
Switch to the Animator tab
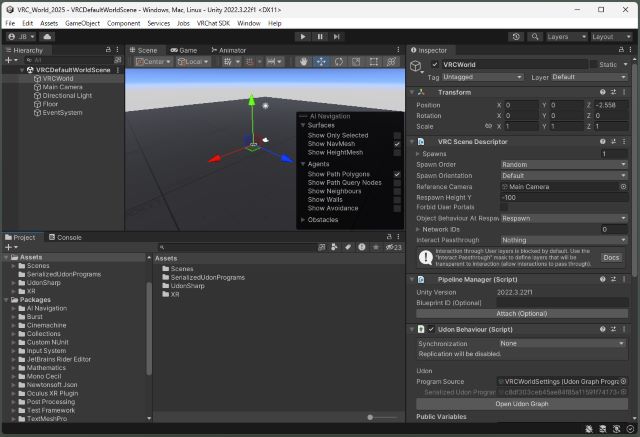(229, 50)
